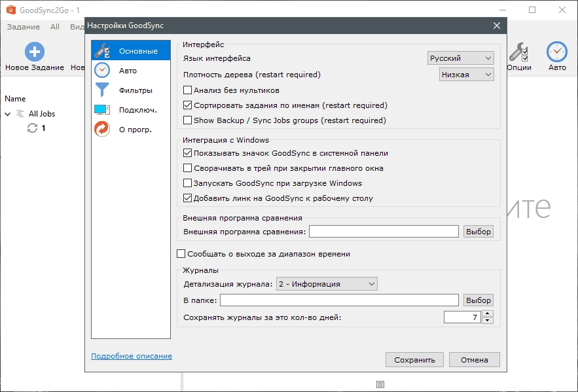Select the О прогр. GoodSync logo icon
Screen dimensions: 578x392
[x=102, y=130]
